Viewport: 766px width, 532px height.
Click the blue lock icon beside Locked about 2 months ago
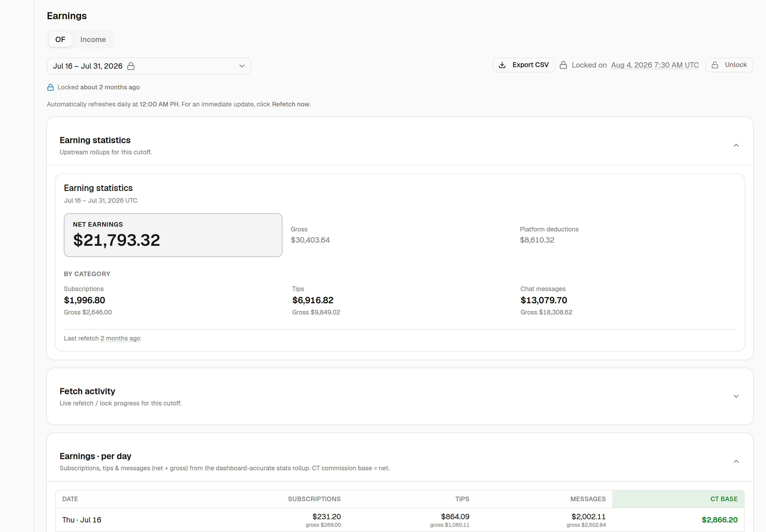tap(50, 87)
